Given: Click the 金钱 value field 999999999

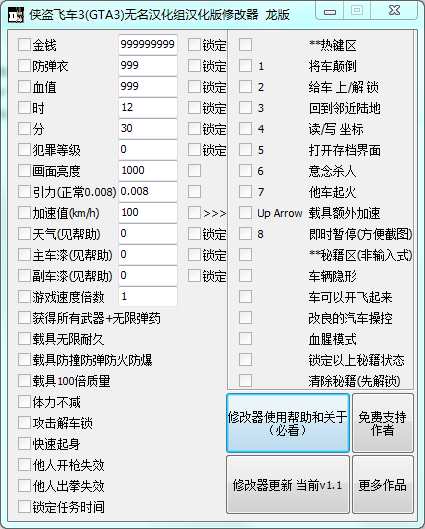Looking at the screenshot, I should [x=148, y=44].
